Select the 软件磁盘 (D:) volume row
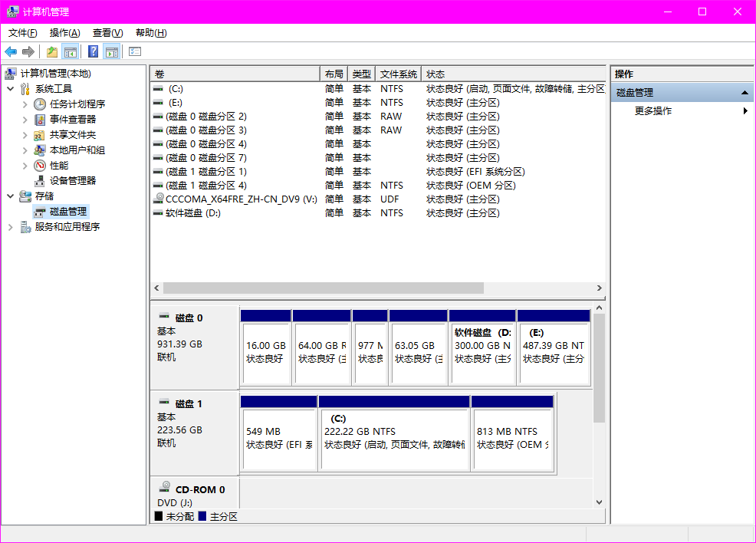The height and width of the screenshot is (543, 756). point(378,212)
